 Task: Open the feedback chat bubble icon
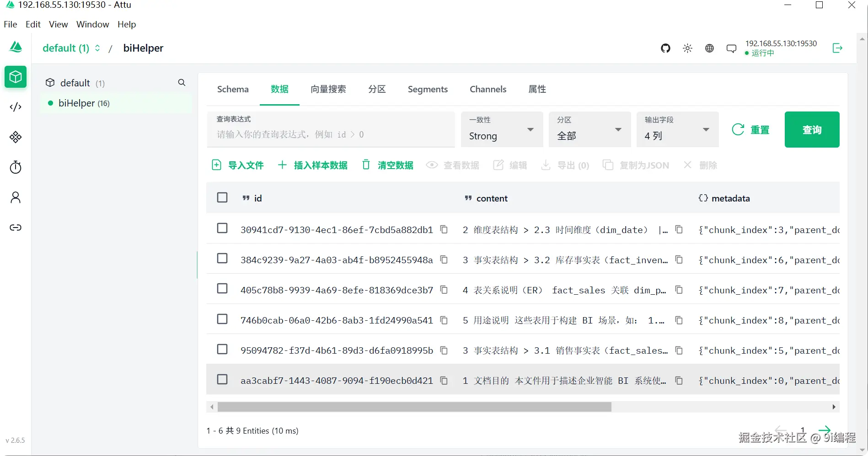click(x=731, y=48)
